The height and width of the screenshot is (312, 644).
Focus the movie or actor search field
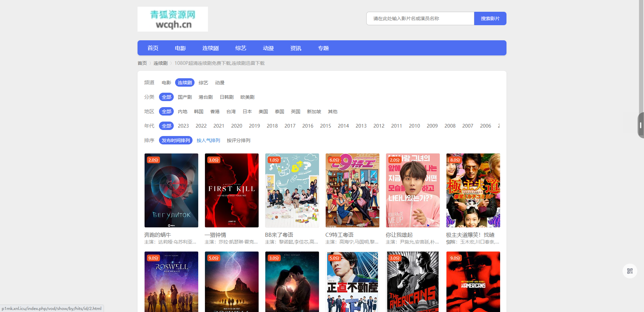click(x=420, y=18)
